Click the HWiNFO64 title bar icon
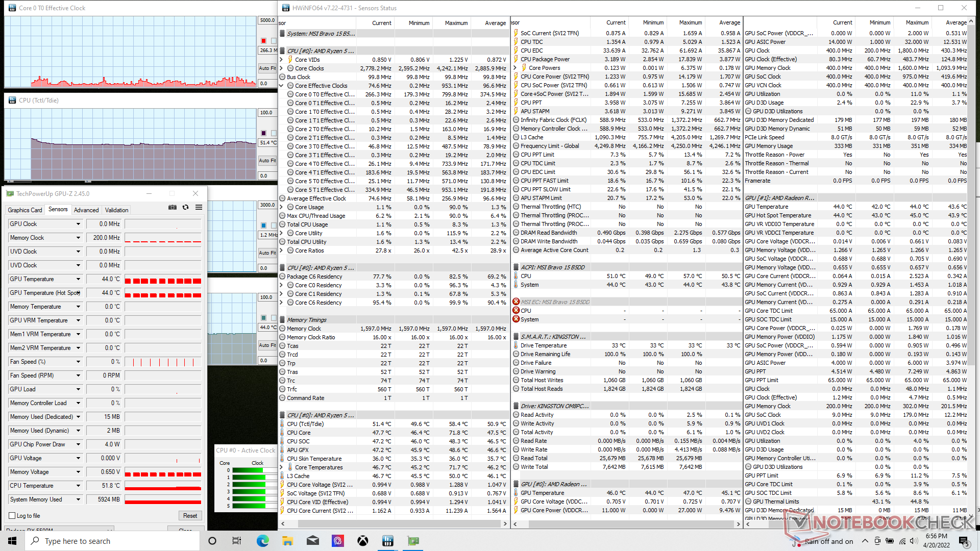The width and height of the screenshot is (980, 551). (x=285, y=8)
